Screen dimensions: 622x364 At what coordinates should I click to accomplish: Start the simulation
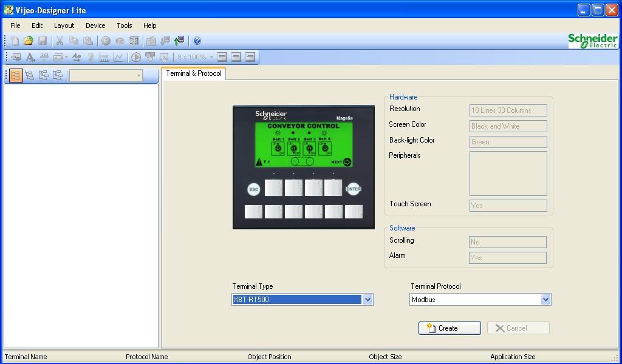136,56
